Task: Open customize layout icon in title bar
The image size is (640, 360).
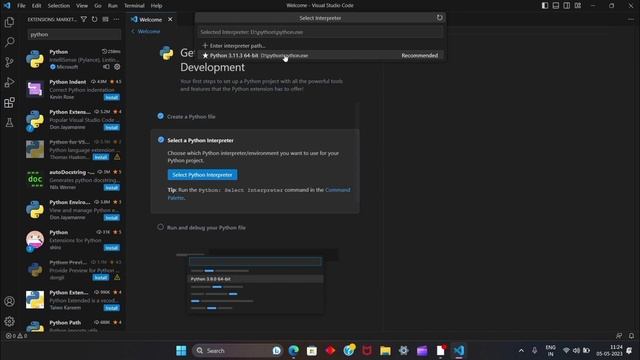Action: click(x=578, y=5)
